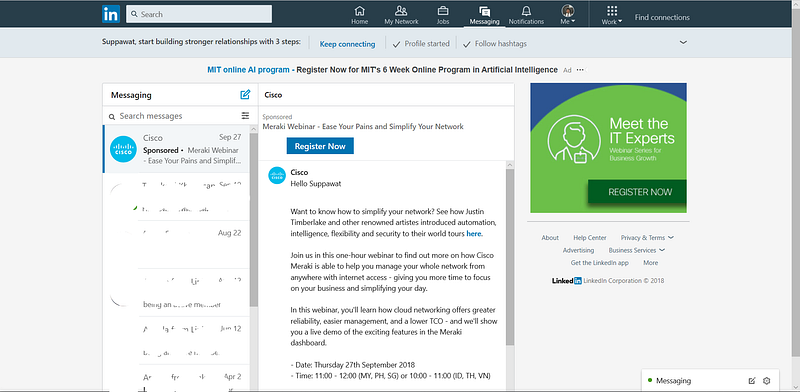800x392 pixels.
Task: Click the top Search field
Action: click(x=199, y=14)
